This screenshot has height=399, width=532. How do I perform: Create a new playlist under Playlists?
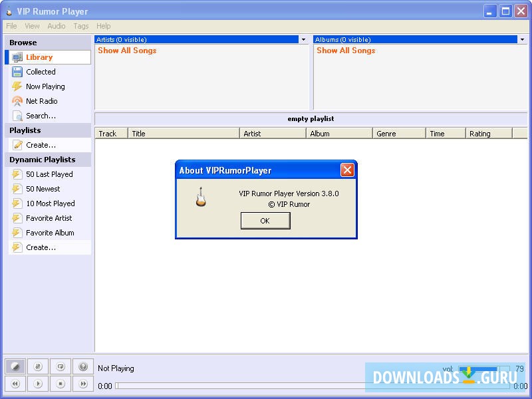pos(48,145)
